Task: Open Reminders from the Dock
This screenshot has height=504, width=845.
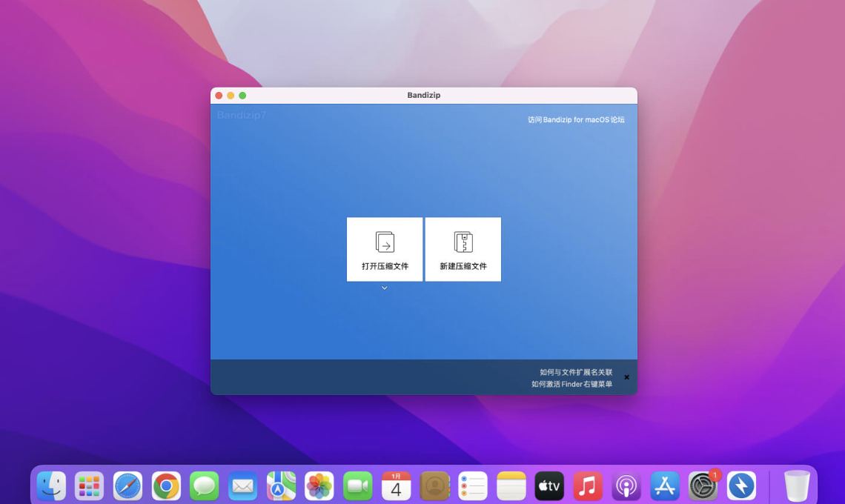Action: click(473, 485)
